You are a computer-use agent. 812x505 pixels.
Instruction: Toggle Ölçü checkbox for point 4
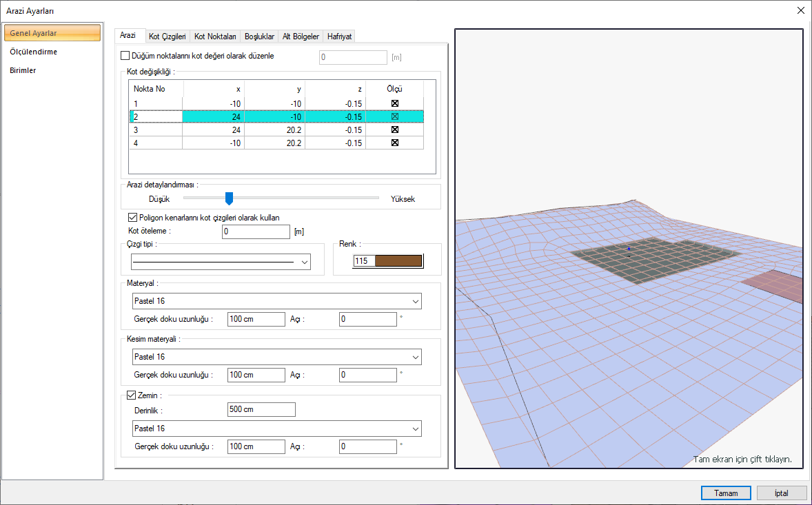click(395, 143)
